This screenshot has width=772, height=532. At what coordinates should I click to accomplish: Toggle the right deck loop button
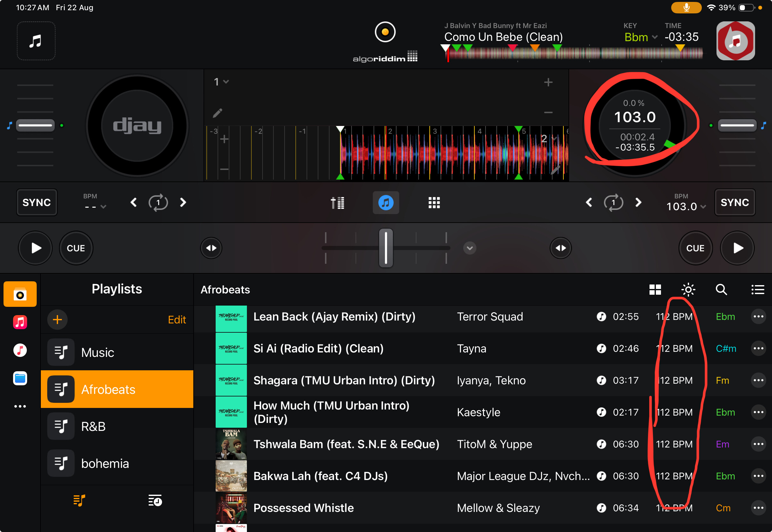(613, 202)
